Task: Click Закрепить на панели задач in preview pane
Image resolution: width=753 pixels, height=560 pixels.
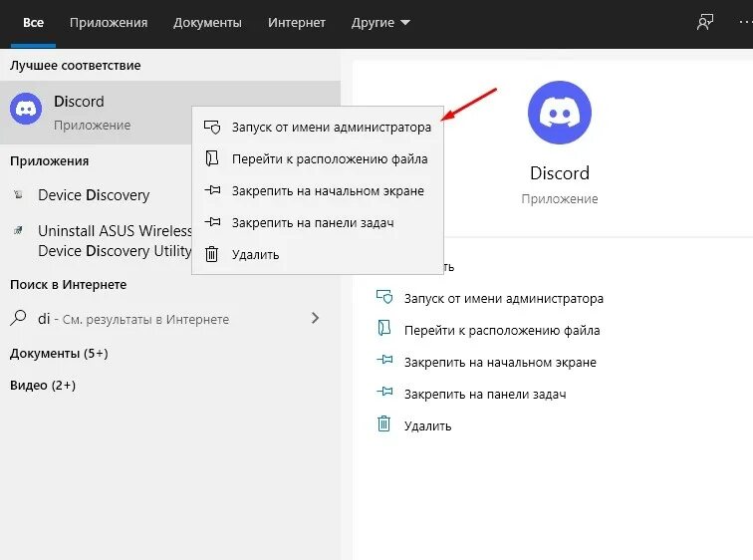Action: click(485, 395)
